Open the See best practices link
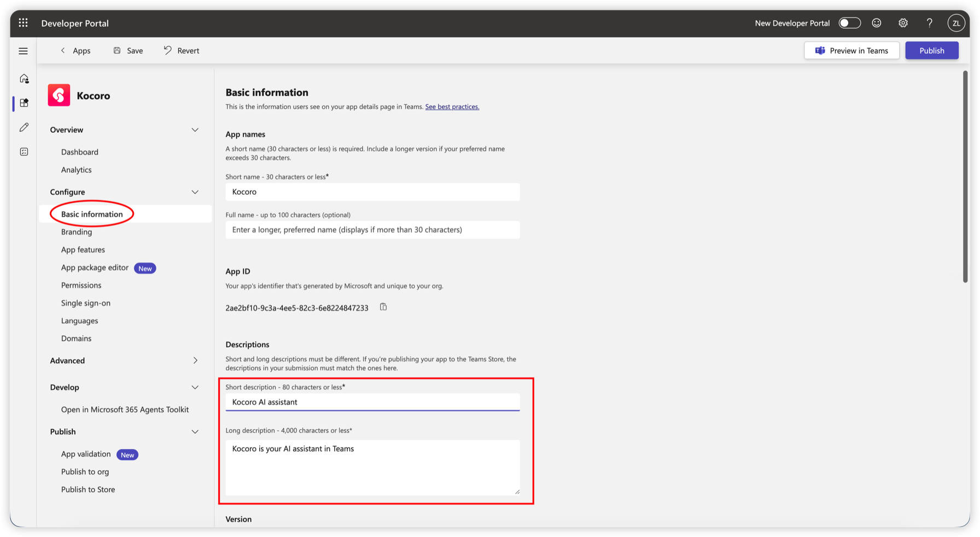Image resolution: width=980 pixels, height=537 pixels. (x=452, y=107)
